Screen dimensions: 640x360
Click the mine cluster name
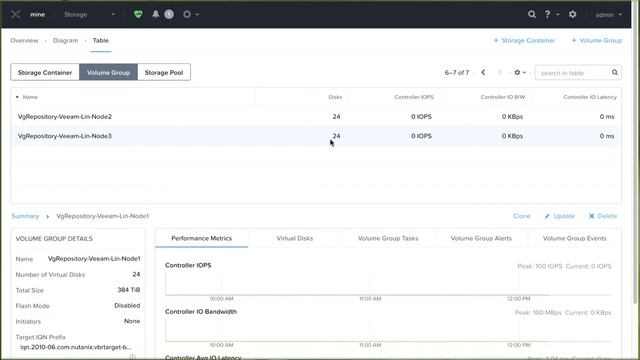pyautogui.click(x=38, y=14)
